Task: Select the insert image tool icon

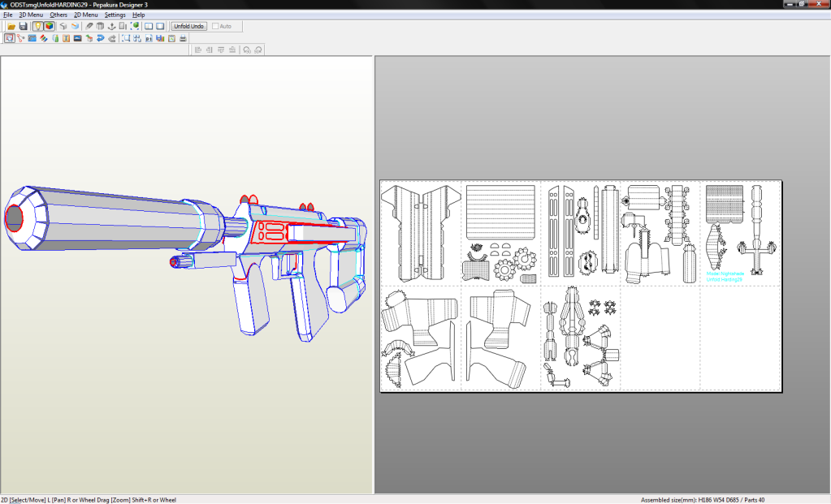Action: (77, 38)
